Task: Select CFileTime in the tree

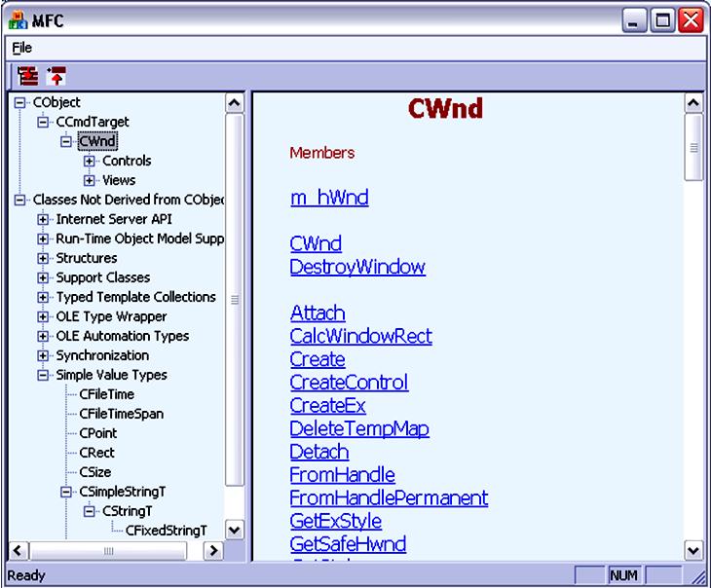Action: [106, 394]
